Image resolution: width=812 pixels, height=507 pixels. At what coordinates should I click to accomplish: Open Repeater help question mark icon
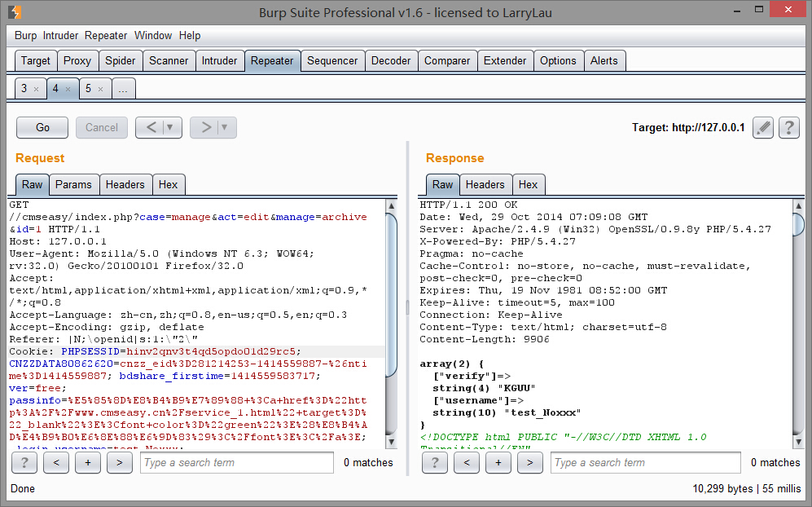(788, 127)
